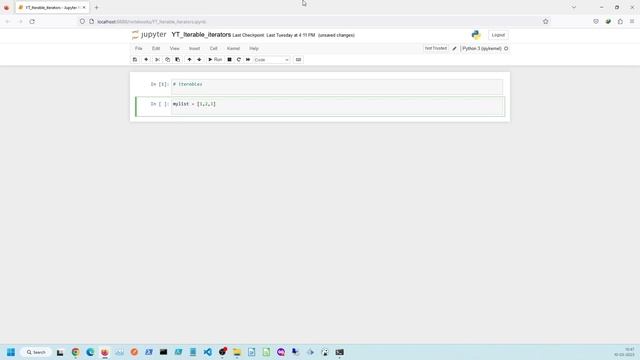Image resolution: width=640 pixels, height=360 pixels.
Task: Open Visual Studio Code from the taskbar
Action: point(208,352)
